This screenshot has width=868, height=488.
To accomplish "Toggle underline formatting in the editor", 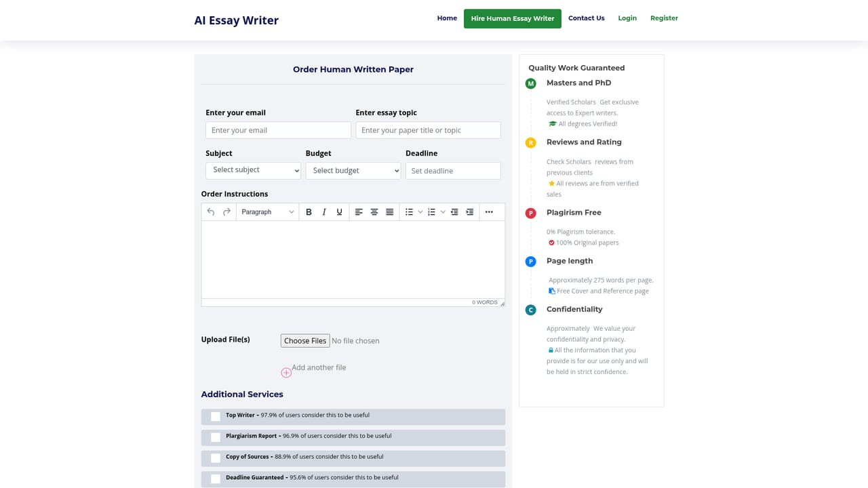I will point(340,212).
